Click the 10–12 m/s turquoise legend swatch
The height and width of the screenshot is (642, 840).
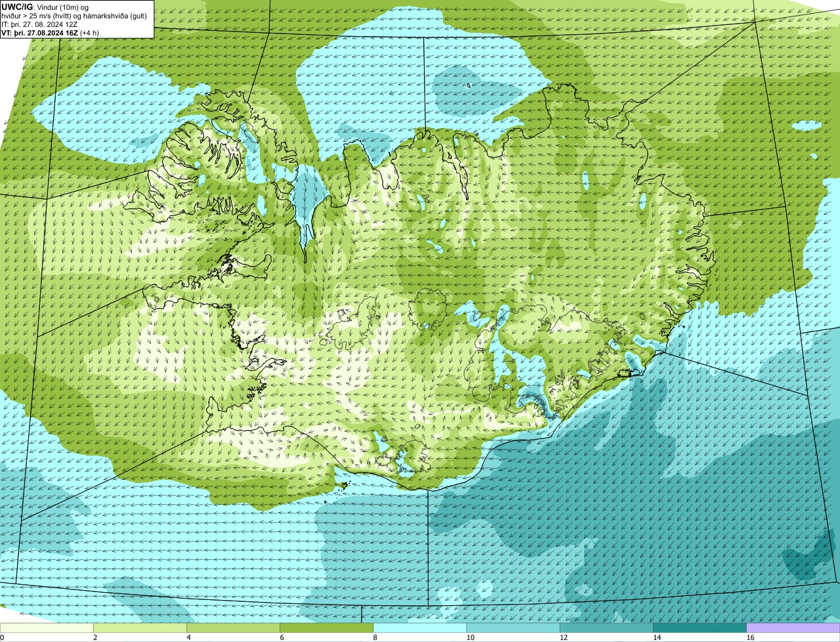click(513, 628)
